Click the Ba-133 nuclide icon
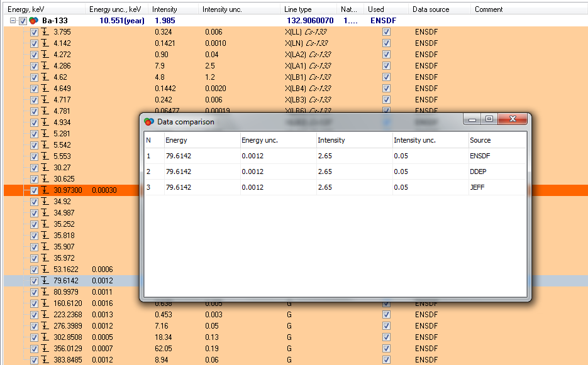This screenshot has width=588, height=365. 33,21
